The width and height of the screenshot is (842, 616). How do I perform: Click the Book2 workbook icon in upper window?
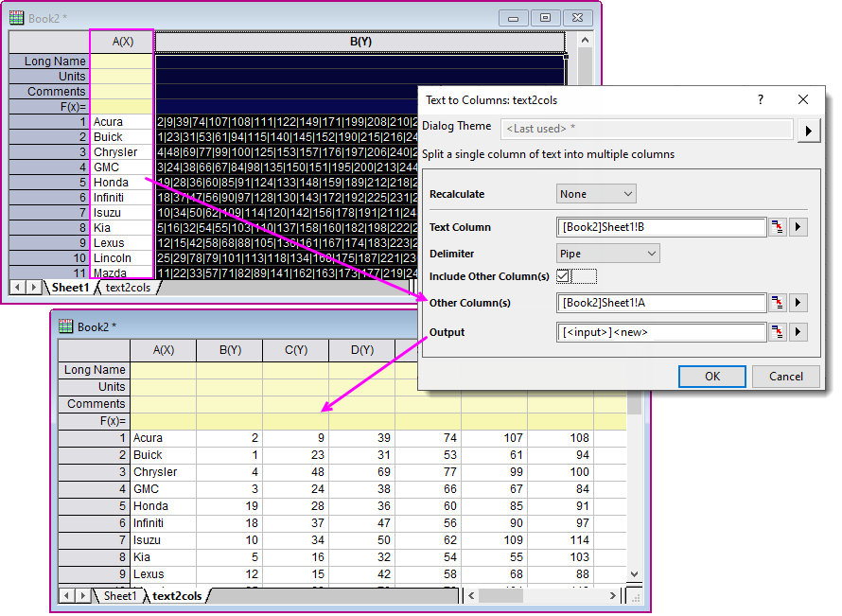click(x=17, y=17)
